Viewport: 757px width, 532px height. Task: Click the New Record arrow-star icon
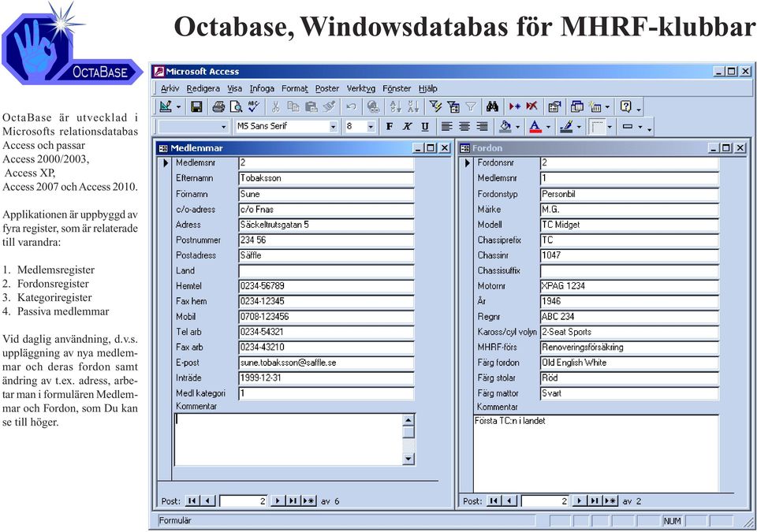click(515, 106)
